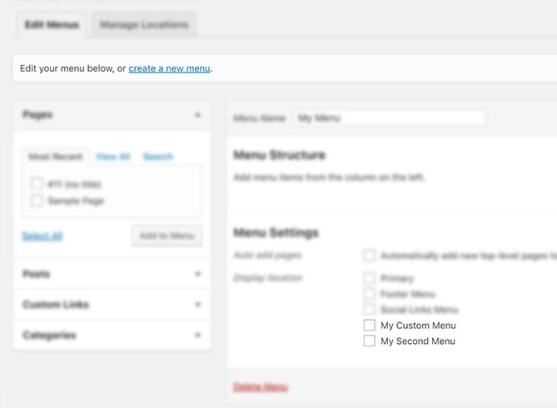Collapse the Pages panel arrow
This screenshot has height=408, width=557.
tap(198, 115)
